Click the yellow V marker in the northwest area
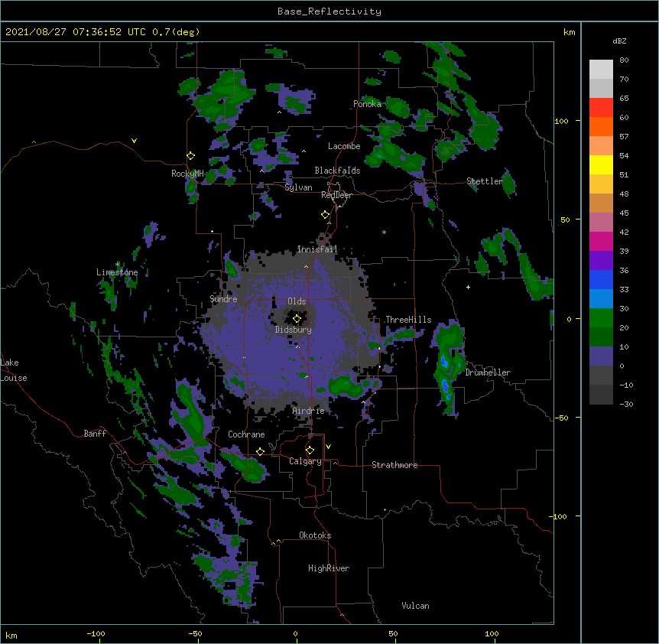The width and height of the screenshot is (659, 644). point(134,141)
